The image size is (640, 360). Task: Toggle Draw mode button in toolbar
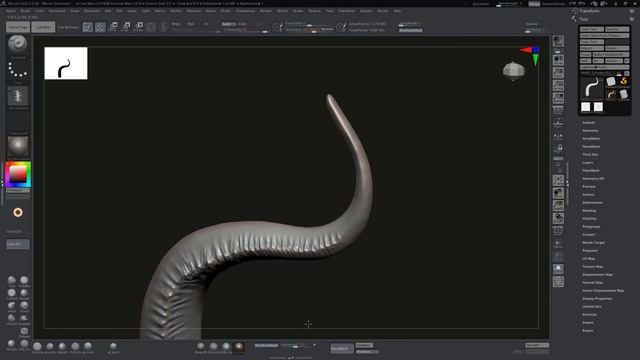[x=100, y=27]
